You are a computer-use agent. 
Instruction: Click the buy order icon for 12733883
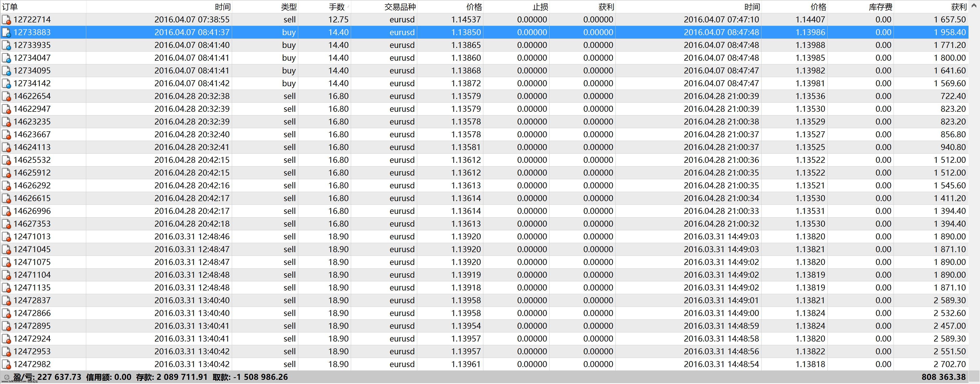(7, 33)
